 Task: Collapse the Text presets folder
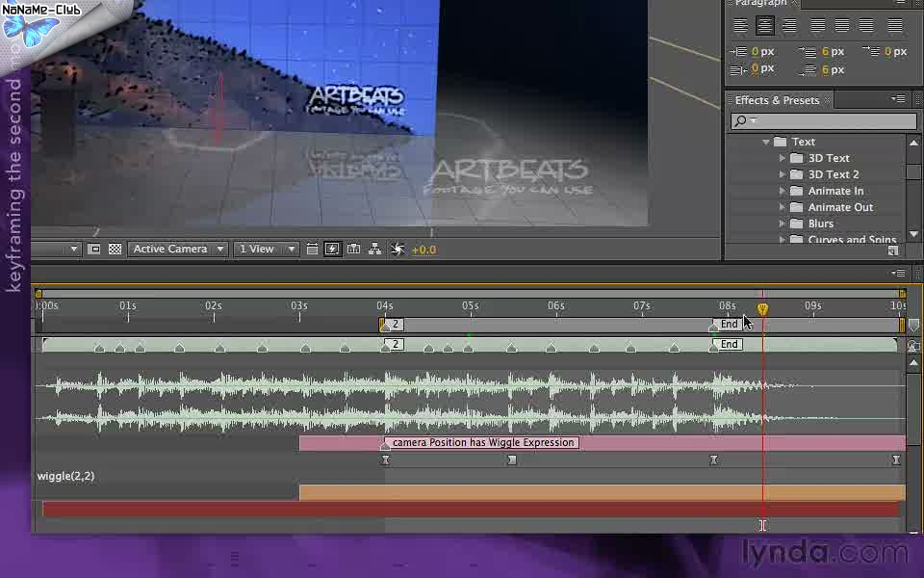[766, 142]
